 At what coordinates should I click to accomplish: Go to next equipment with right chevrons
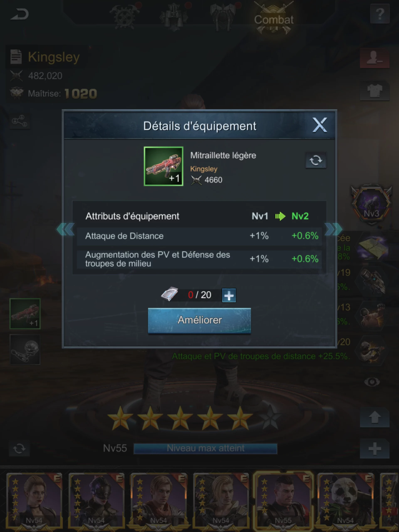[333, 229]
